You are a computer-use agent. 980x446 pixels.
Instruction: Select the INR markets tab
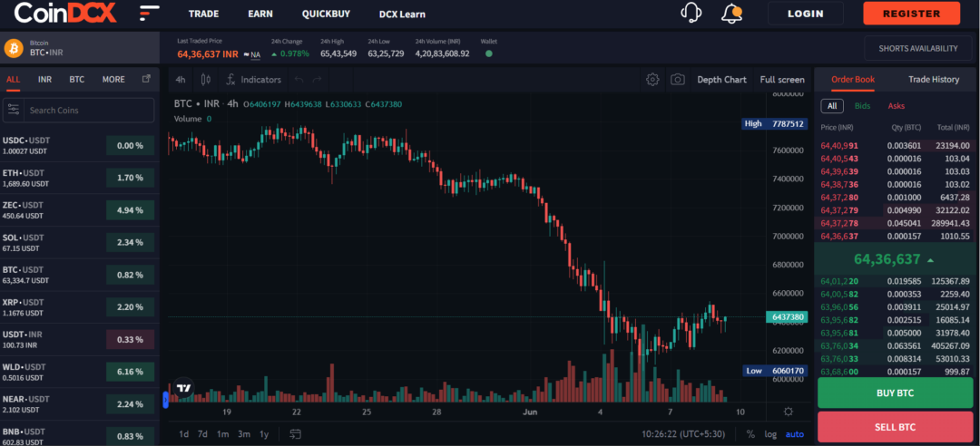(44, 80)
